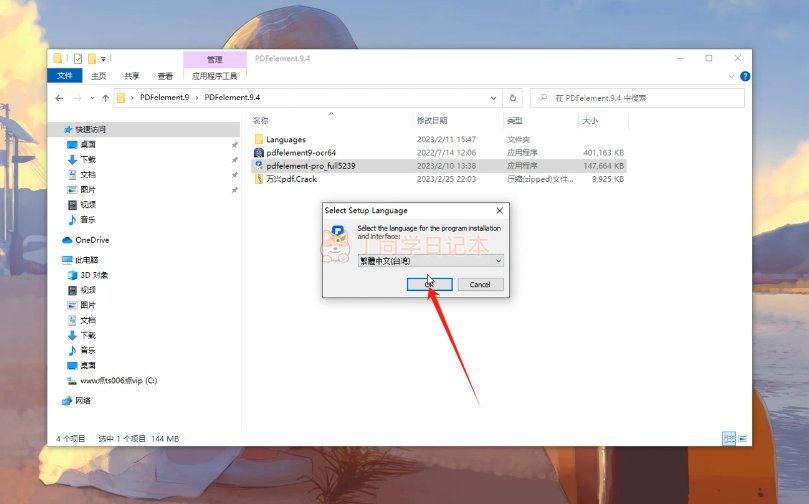Image resolution: width=809 pixels, height=504 pixels.
Task: Click PDFelement.9.4 in the address path
Action: click(x=232, y=97)
